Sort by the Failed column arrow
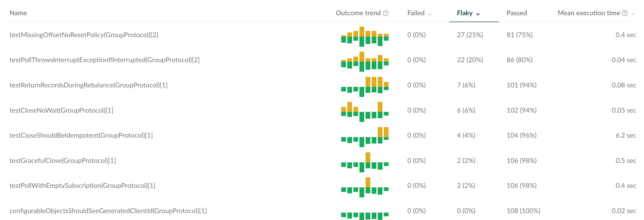This screenshot has width=644, height=220. tap(430, 15)
